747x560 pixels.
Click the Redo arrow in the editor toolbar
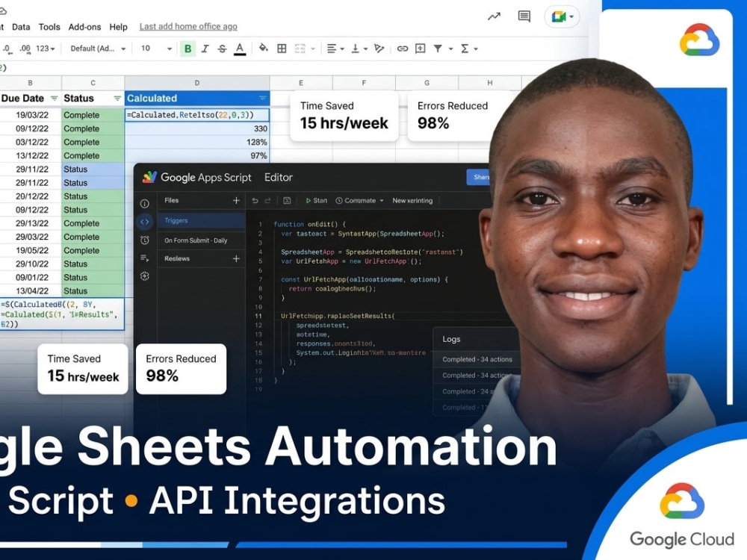click(x=267, y=200)
